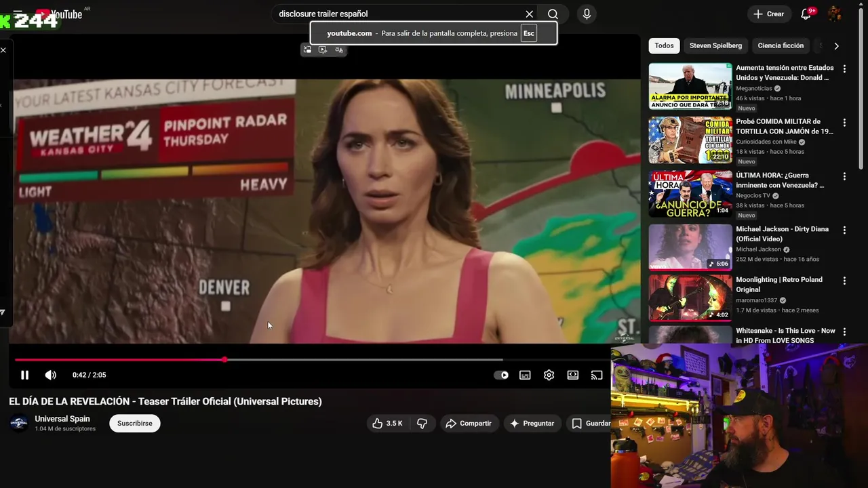The height and width of the screenshot is (488, 868).
Task: Open Curiosidades con Mike channel name
Action: click(x=766, y=142)
